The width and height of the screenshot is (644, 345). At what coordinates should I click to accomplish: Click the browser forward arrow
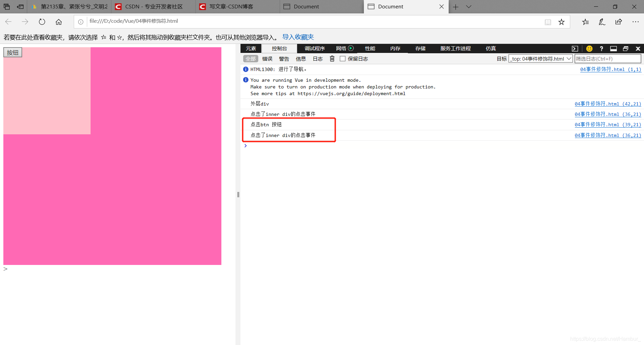pyautogui.click(x=25, y=22)
